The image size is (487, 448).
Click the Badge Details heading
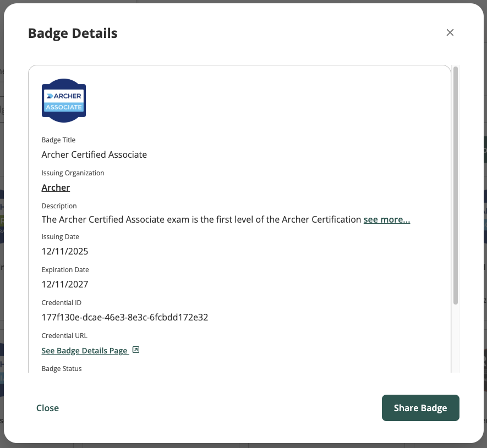click(73, 33)
